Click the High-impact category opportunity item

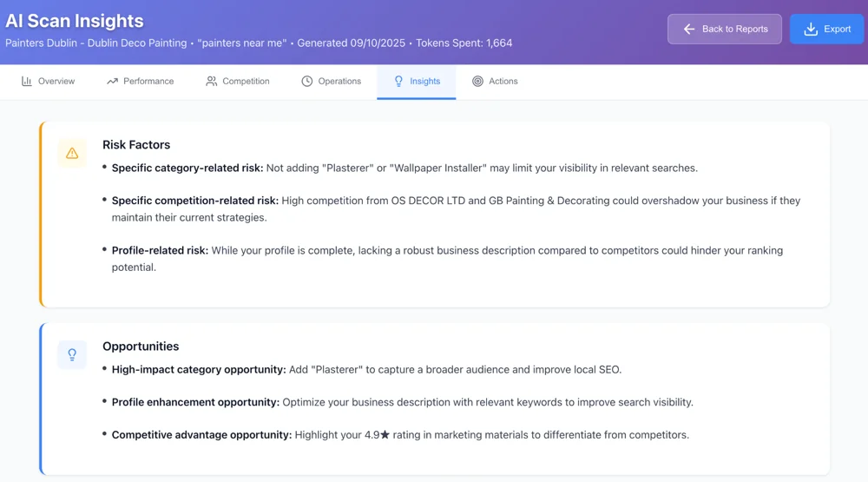(366, 370)
